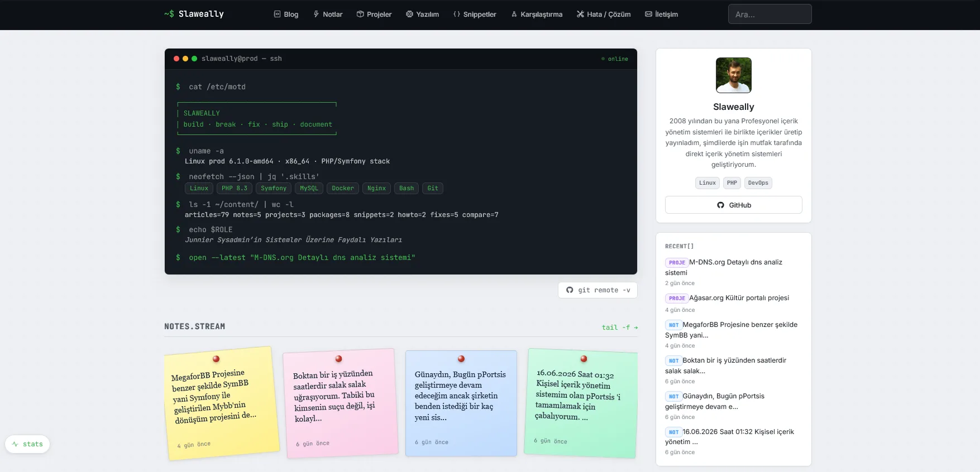Click the green terminal window dot
The height and width of the screenshot is (472, 980).
click(x=194, y=59)
